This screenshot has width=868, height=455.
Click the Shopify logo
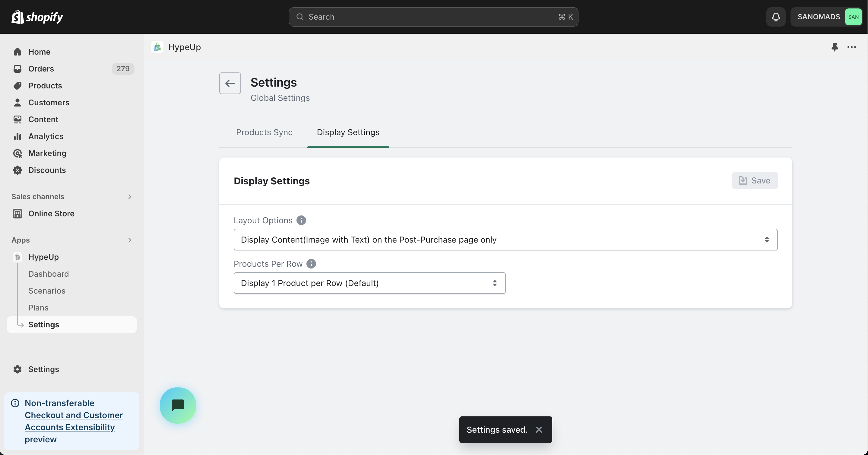[37, 17]
